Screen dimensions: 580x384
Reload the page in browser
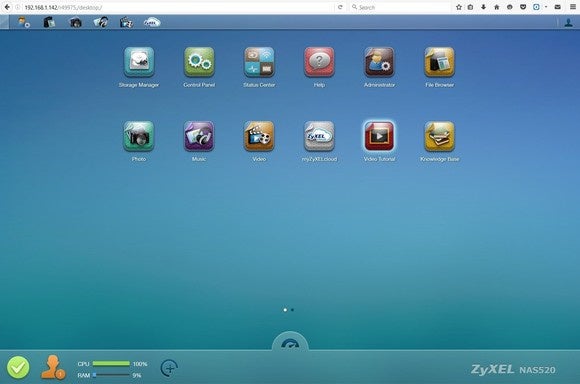(340, 7)
